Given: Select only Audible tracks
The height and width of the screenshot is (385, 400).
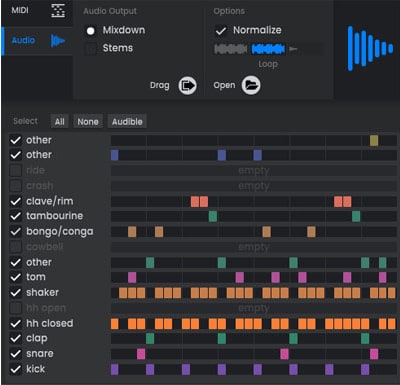Looking at the screenshot, I should pos(127,122).
